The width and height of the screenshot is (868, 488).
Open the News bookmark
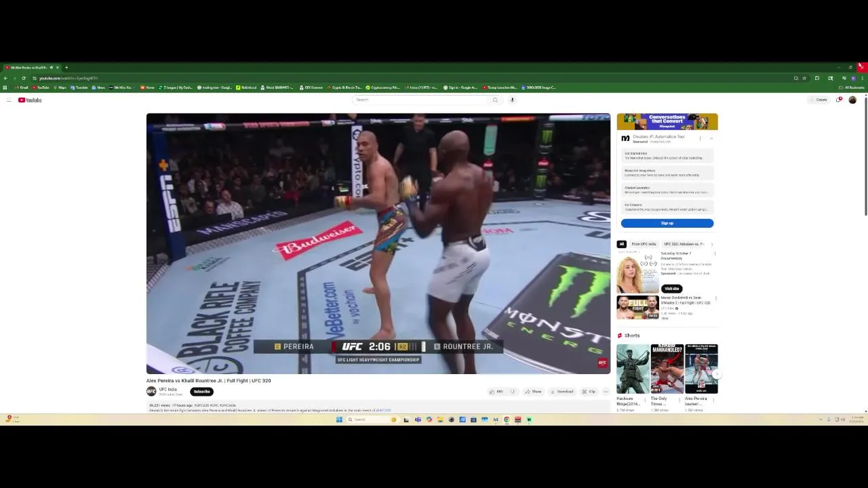click(98, 87)
